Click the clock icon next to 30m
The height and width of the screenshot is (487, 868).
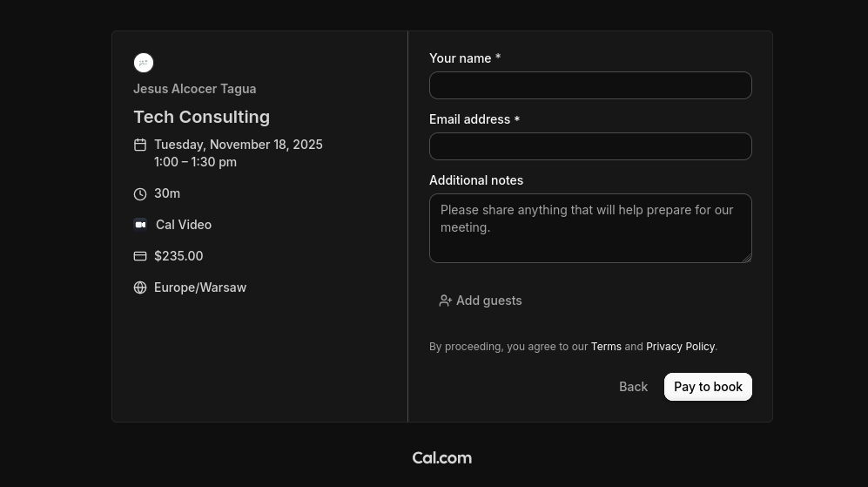pyautogui.click(x=140, y=193)
